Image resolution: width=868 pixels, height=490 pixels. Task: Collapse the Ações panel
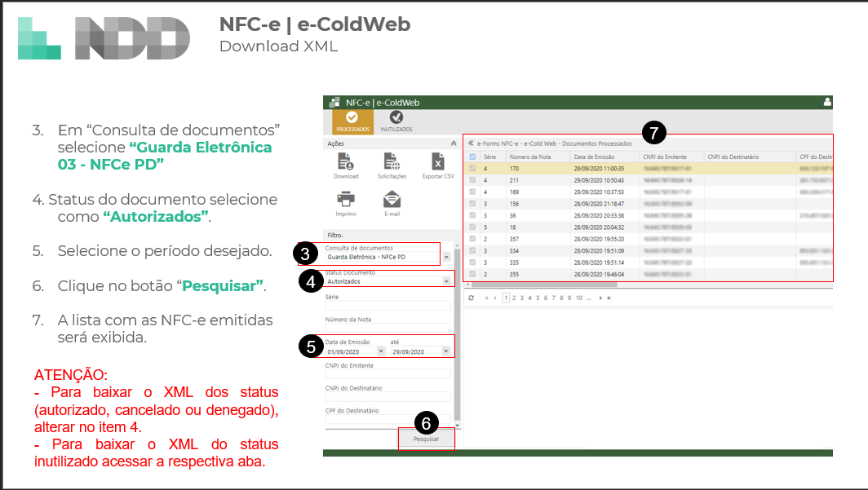[x=454, y=143]
